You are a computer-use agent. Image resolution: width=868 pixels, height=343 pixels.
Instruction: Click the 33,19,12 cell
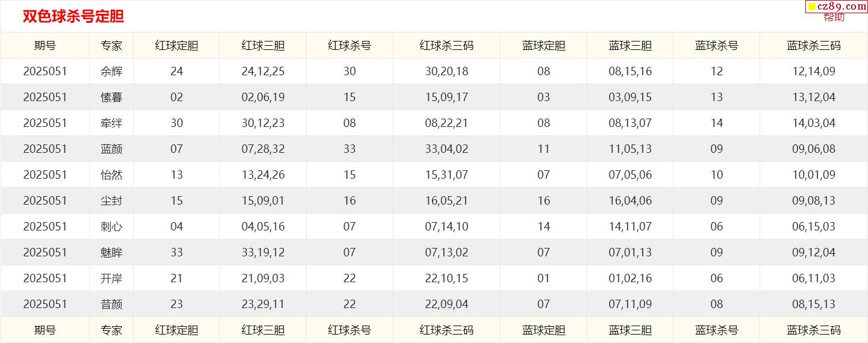point(263,253)
